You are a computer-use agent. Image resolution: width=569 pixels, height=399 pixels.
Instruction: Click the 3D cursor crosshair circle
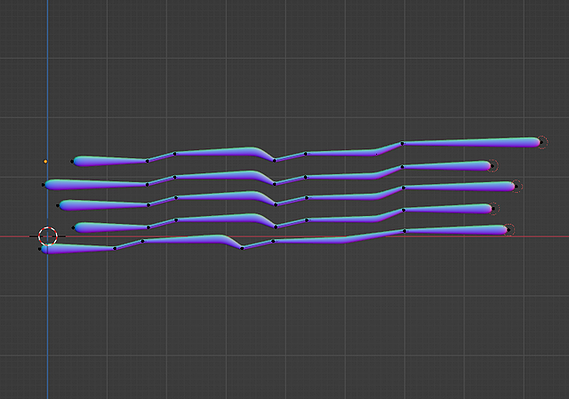(48, 236)
